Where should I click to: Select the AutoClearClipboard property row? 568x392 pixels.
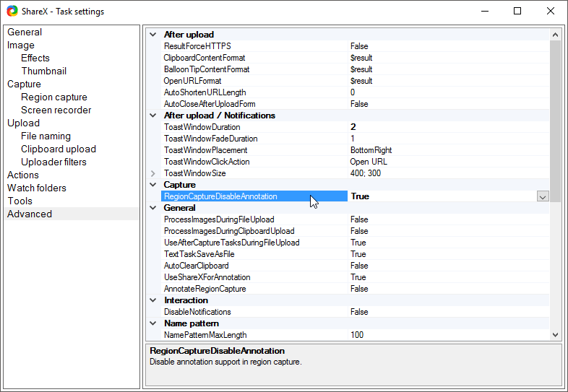(197, 266)
